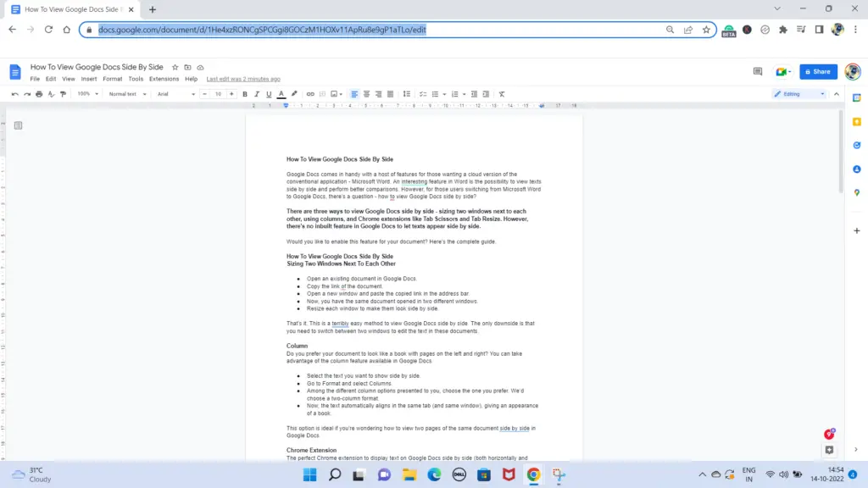The image size is (868, 488).
Task: Set right text alignment
Action: (379, 94)
